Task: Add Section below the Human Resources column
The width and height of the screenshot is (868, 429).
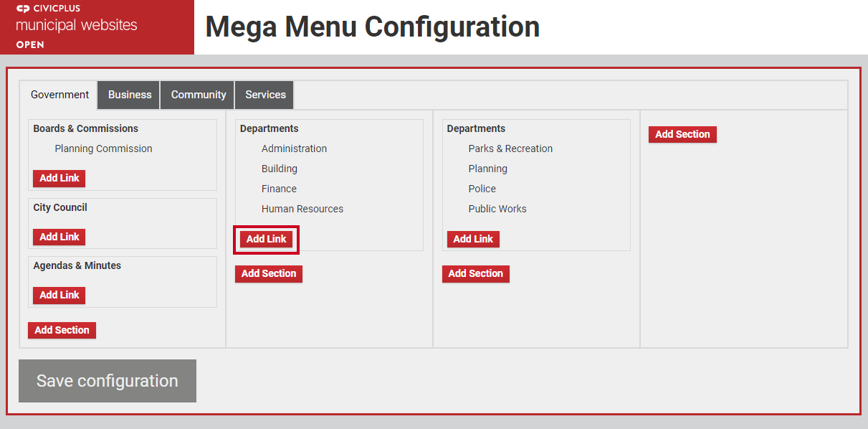Action: tap(269, 273)
